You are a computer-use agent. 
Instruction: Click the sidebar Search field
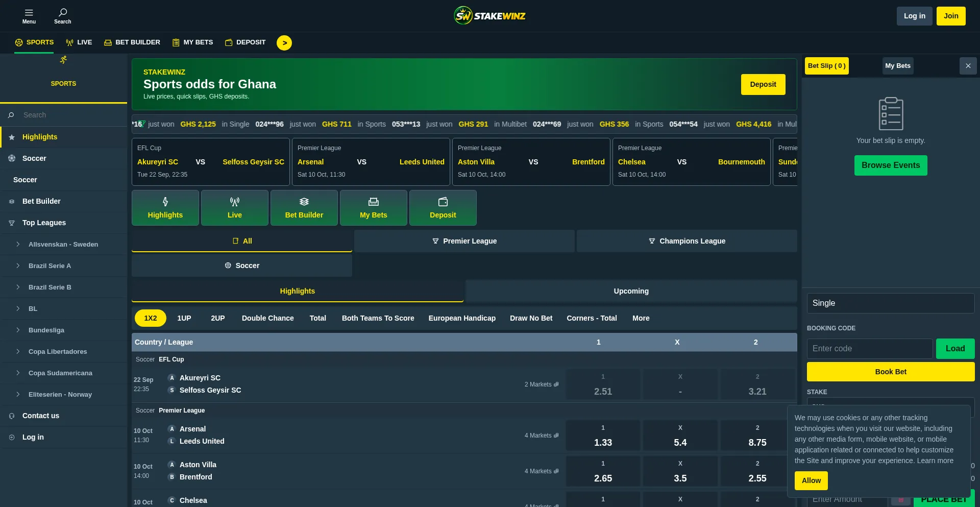pos(63,115)
